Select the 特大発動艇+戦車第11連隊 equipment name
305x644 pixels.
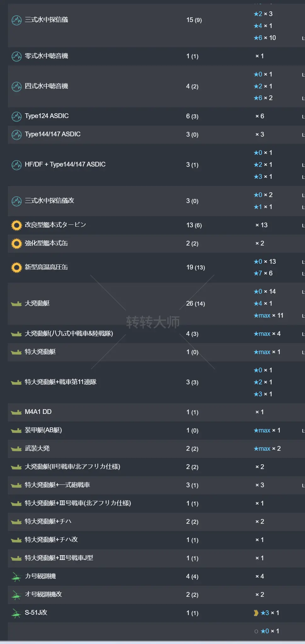coord(61,382)
